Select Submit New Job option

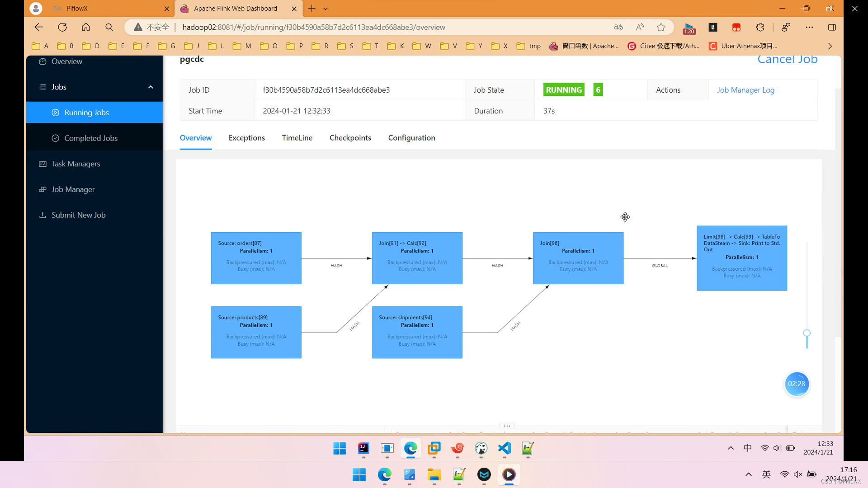[78, 215]
